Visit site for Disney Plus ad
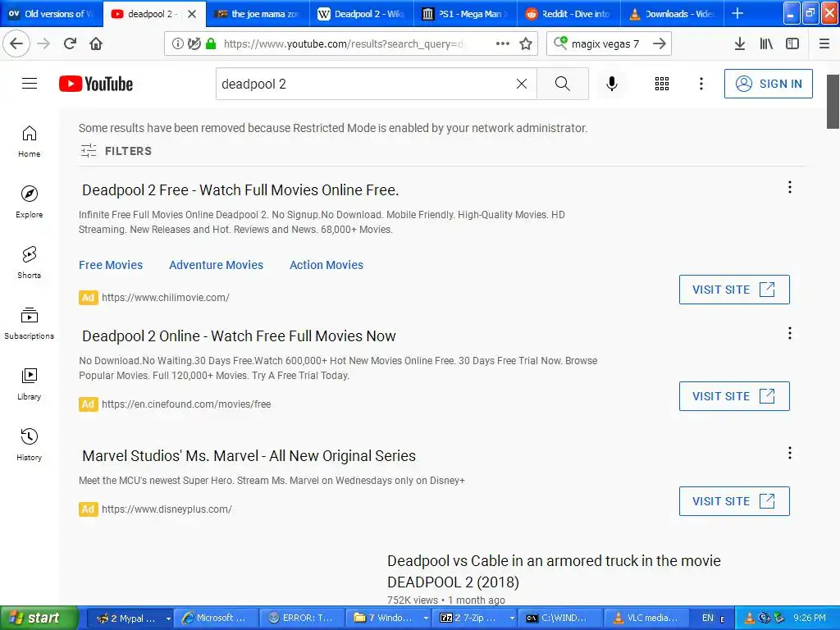 (734, 501)
